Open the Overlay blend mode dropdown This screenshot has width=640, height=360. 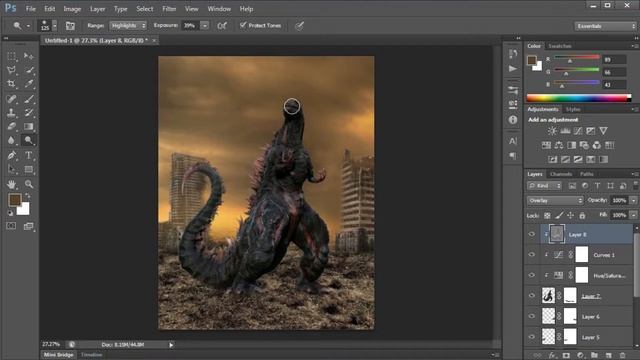pyautogui.click(x=555, y=200)
